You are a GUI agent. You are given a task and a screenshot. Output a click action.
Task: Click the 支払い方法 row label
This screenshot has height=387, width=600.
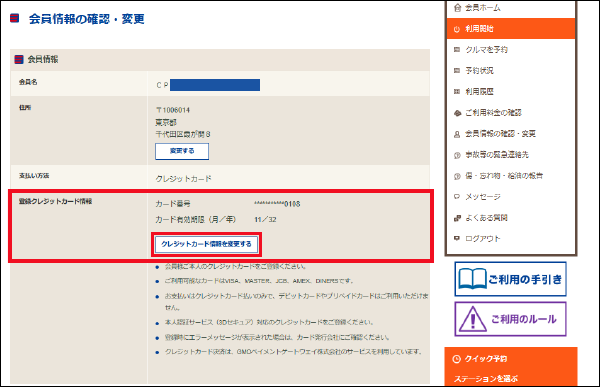[34, 176]
